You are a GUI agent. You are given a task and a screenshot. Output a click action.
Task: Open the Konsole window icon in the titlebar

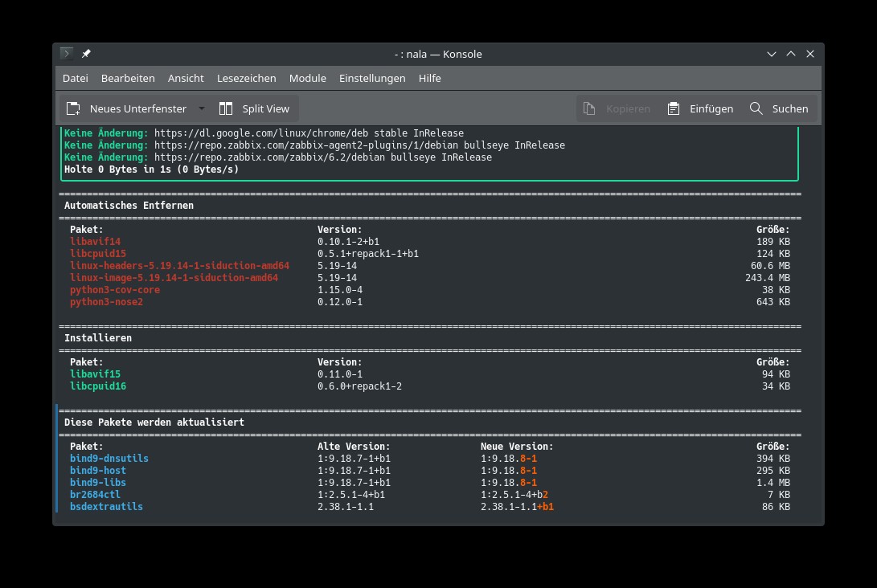66,53
